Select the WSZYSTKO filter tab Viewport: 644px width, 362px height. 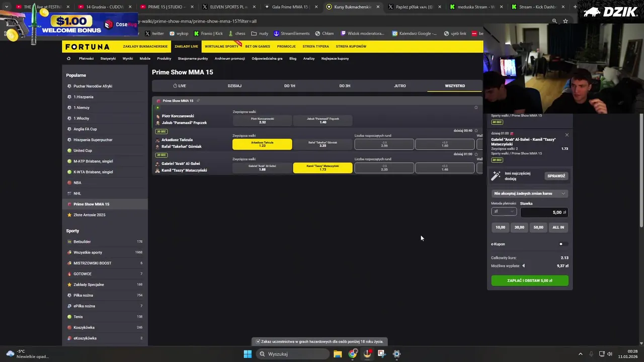pyautogui.click(x=455, y=86)
